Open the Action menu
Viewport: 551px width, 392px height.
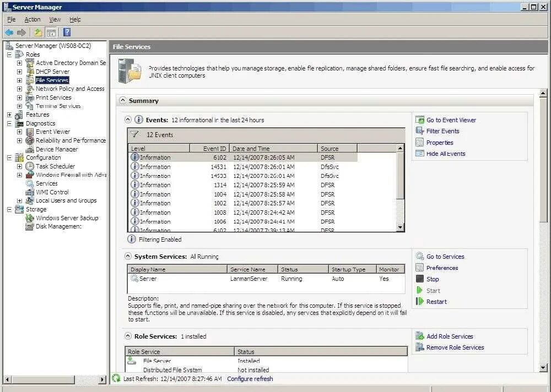[x=33, y=19]
